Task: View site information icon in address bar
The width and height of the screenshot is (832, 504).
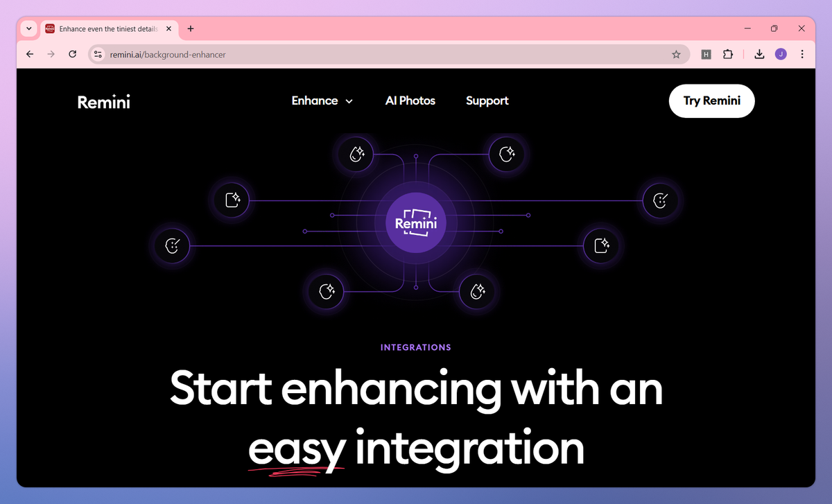Action: click(x=98, y=54)
